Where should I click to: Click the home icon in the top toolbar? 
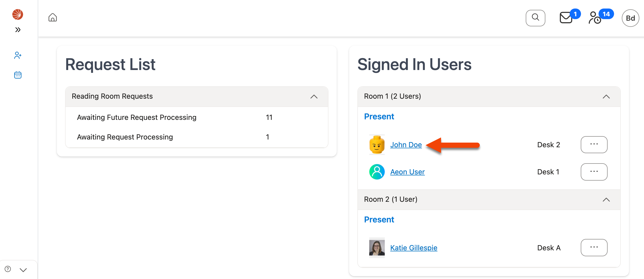point(52,17)
